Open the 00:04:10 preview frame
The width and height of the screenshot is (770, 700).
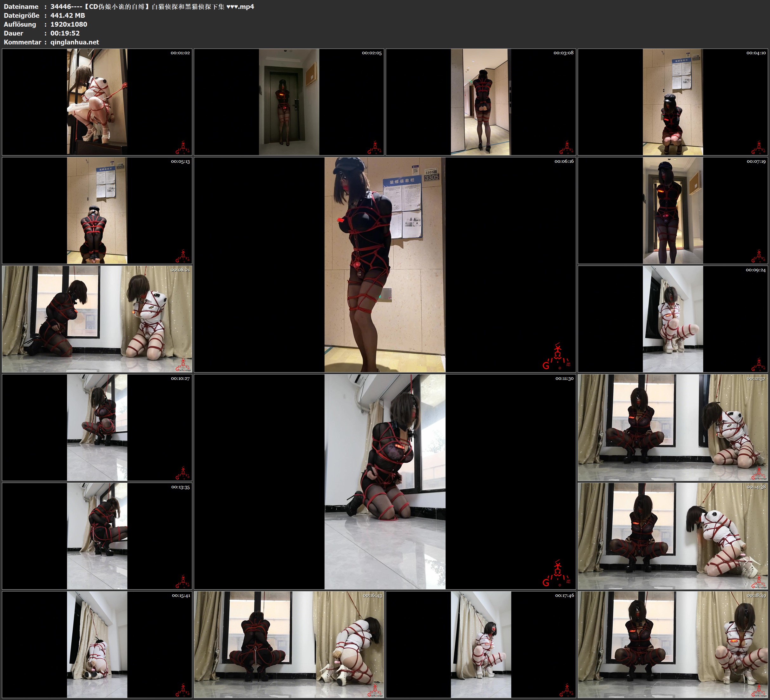tap(673, 102)
